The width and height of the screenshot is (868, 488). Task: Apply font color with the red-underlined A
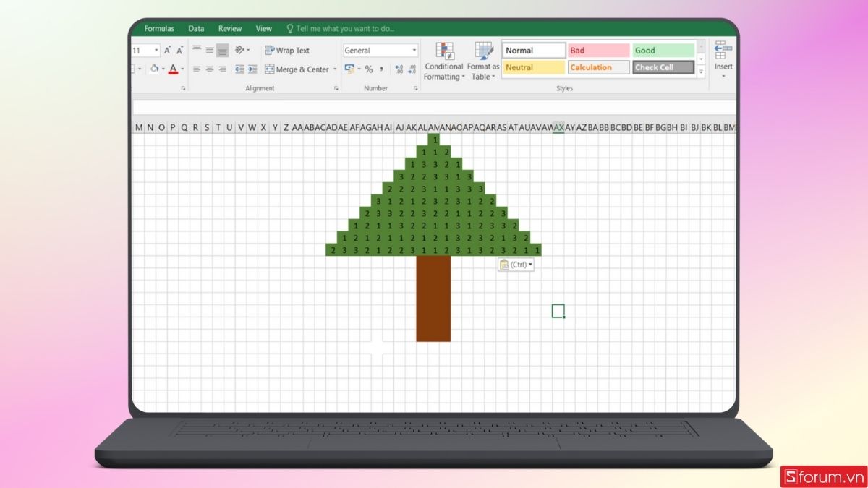[x=173, y=69]
